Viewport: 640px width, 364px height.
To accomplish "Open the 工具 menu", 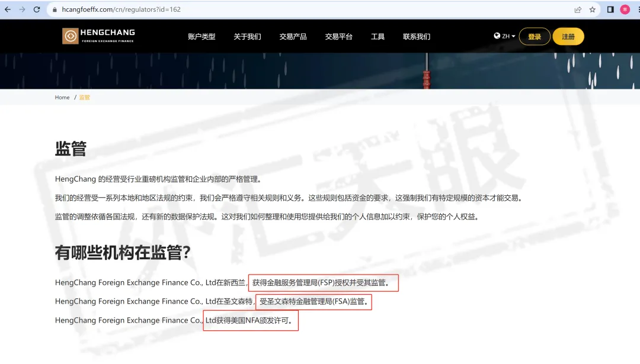I will tap(377, 37).
